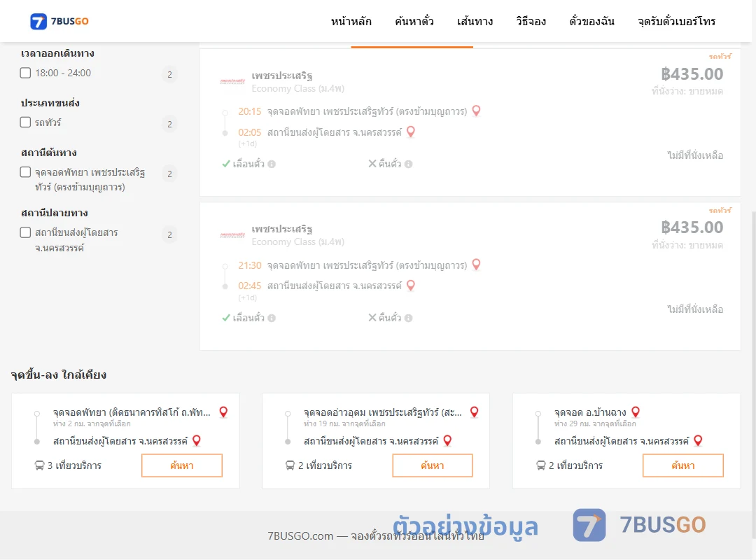Show info icon for คืนตั๋ว on 21:30 trip
Screen dimensions: 756x560
click(x=408, y=318)
